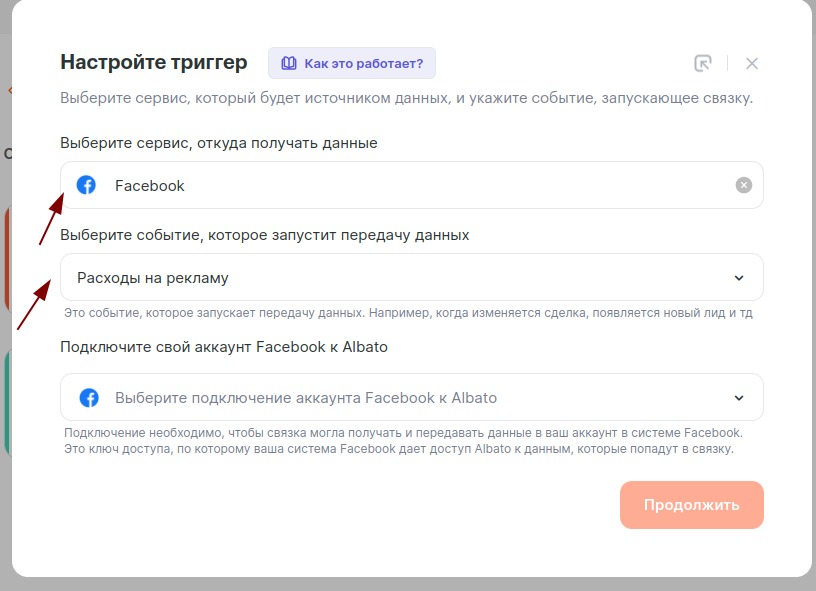This screenshot has height=591, width=816.
Task: Click the label "Выберите сервис, откуда получать данные"
Action: coord(219,143)
